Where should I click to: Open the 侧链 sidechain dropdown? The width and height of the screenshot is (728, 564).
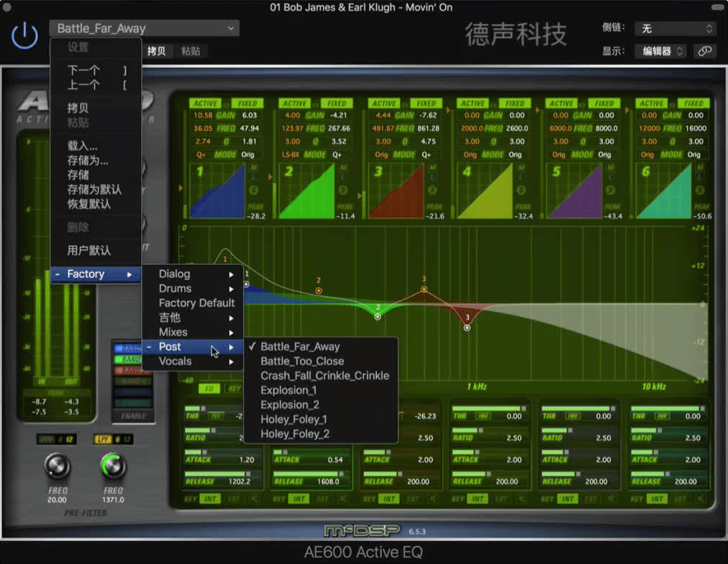click(x=675, y=28)
